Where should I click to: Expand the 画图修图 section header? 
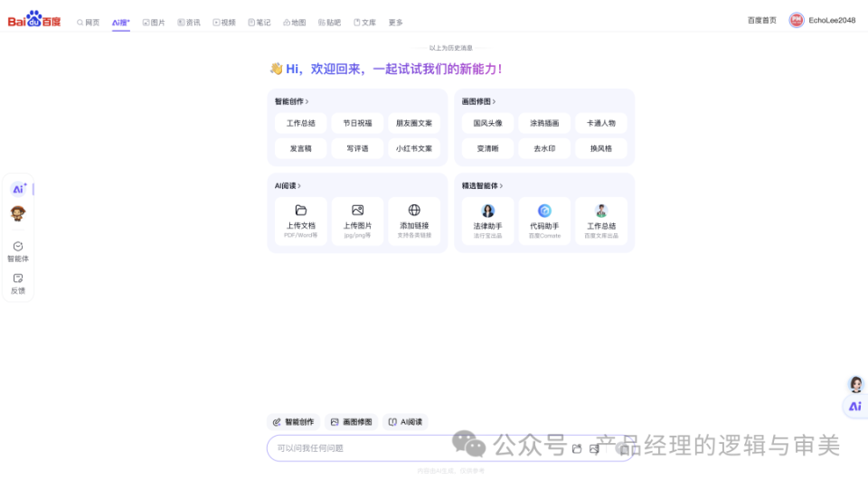pos(479,101)
